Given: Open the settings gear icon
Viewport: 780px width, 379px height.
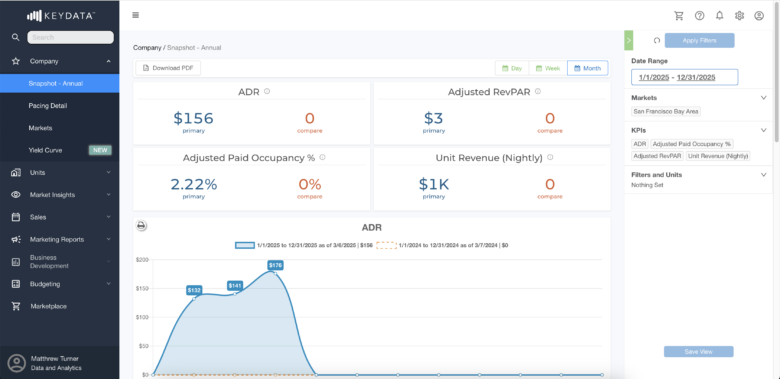Looking at the screenshot, I should (739, 15).
